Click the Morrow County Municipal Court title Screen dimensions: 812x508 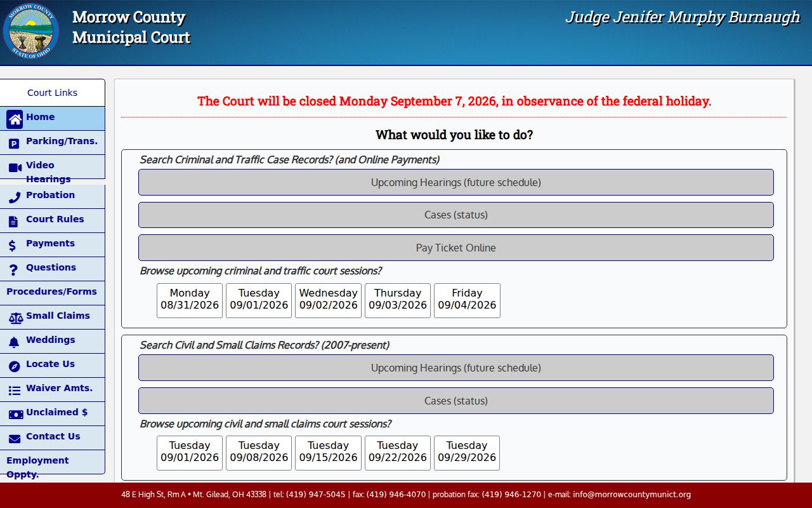pyautogui.click(x=131, y=27)
